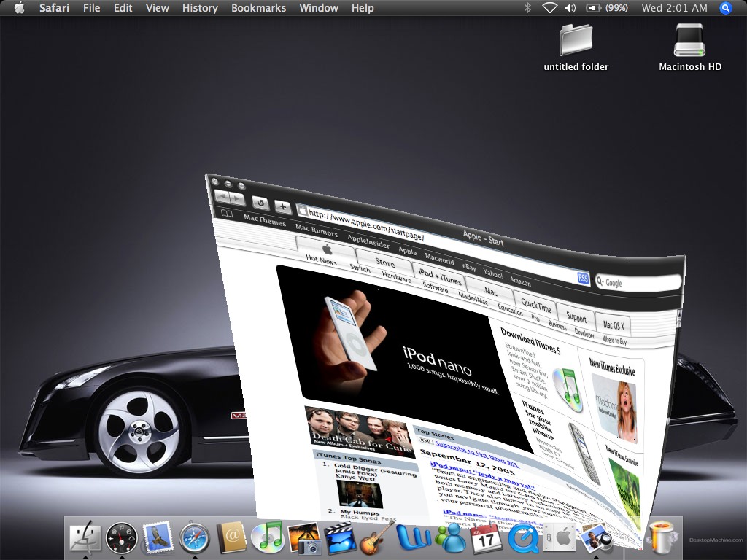The height and width of the screenshot is (560, 747).
Task: Open iCal calendar in the Dock
Action: coord(486,538)
